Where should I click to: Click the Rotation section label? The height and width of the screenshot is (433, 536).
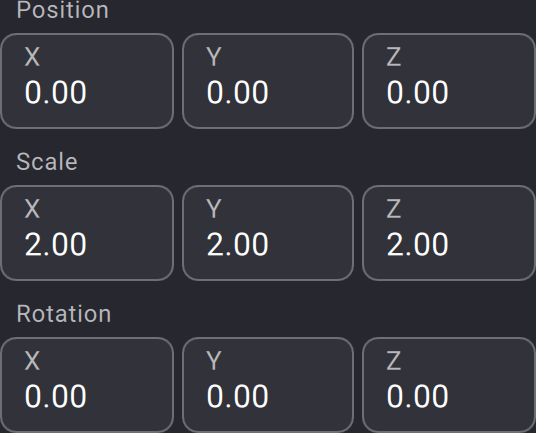tap(64, 314)
